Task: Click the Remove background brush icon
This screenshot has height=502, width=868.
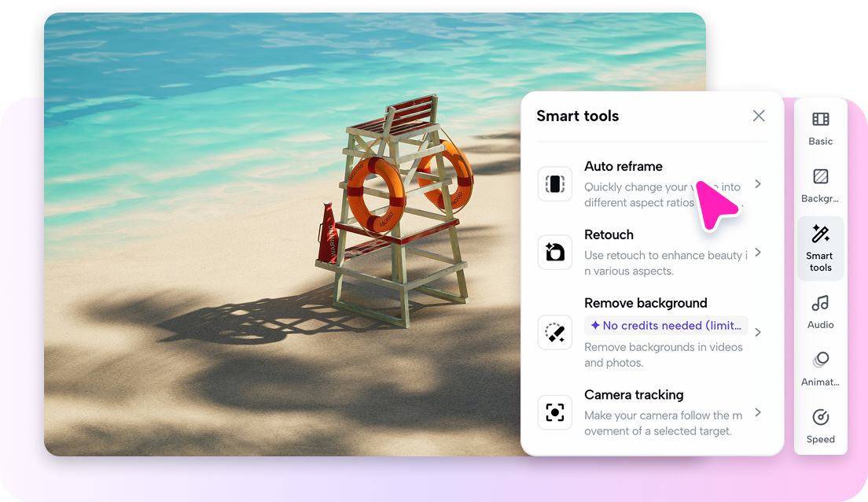Action: coord(555,332)
